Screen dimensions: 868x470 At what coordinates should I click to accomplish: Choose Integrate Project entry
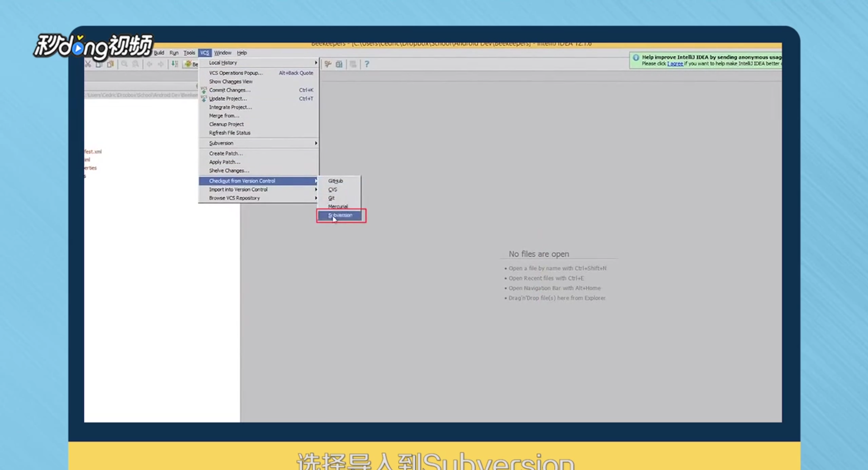[x=259, y=107]
